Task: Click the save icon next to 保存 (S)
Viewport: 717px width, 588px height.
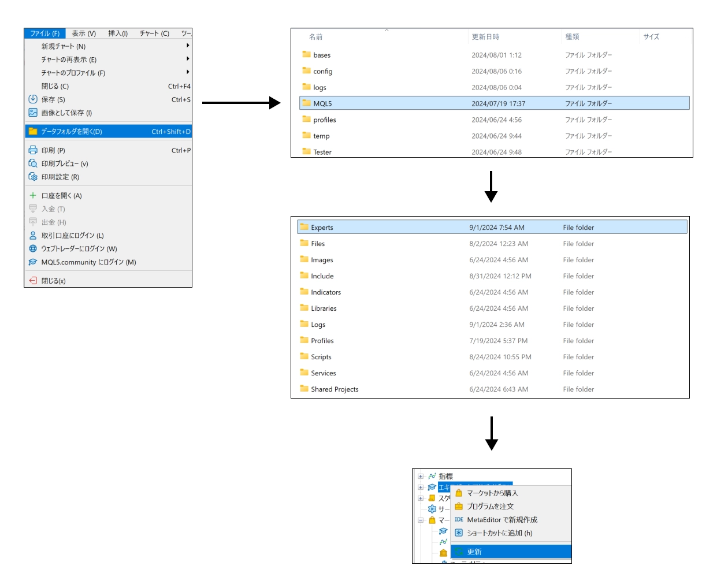Action: coord(33,99)
